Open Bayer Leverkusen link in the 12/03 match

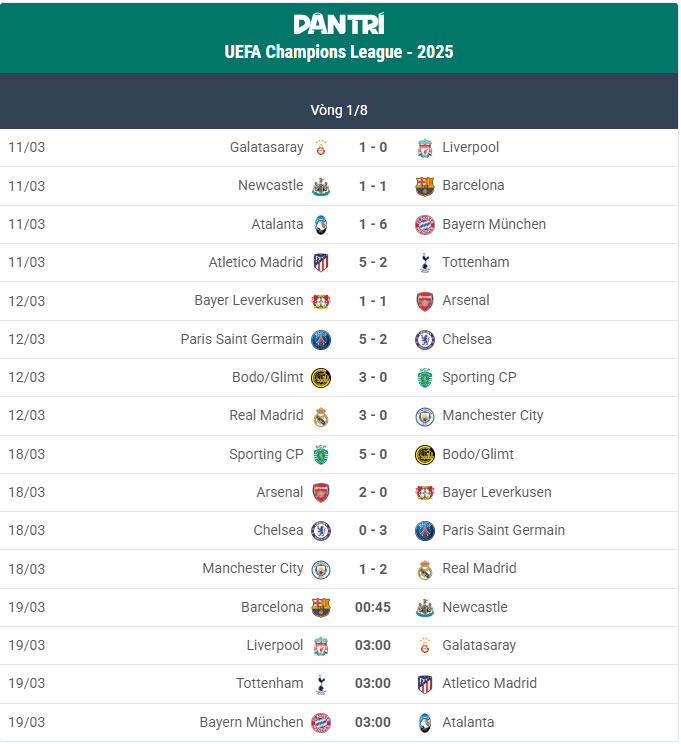click(x=249, y=301)
